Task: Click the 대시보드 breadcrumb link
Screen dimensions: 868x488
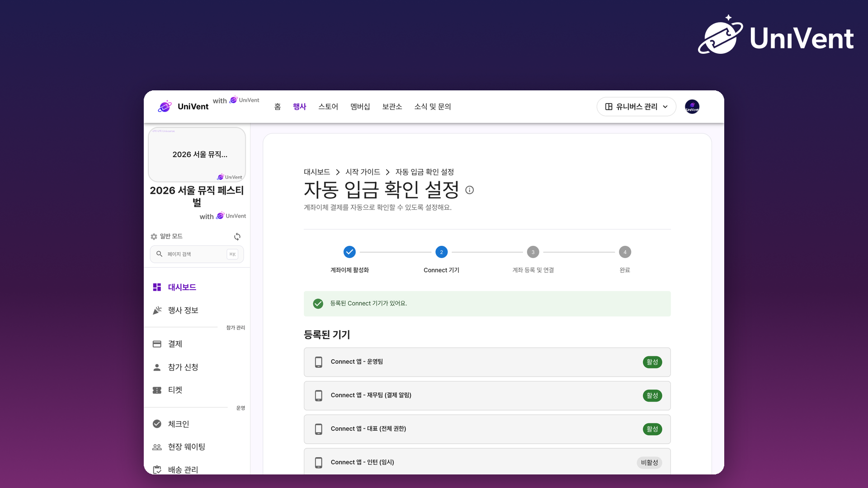Action: tap(316, 172)
